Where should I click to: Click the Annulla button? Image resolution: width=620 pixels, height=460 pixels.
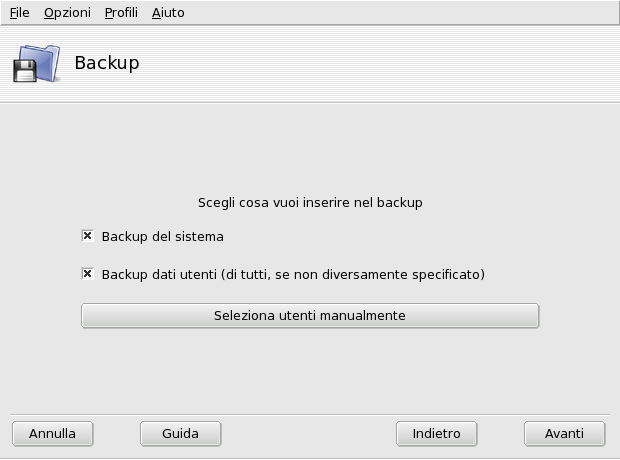coord(52,434)
